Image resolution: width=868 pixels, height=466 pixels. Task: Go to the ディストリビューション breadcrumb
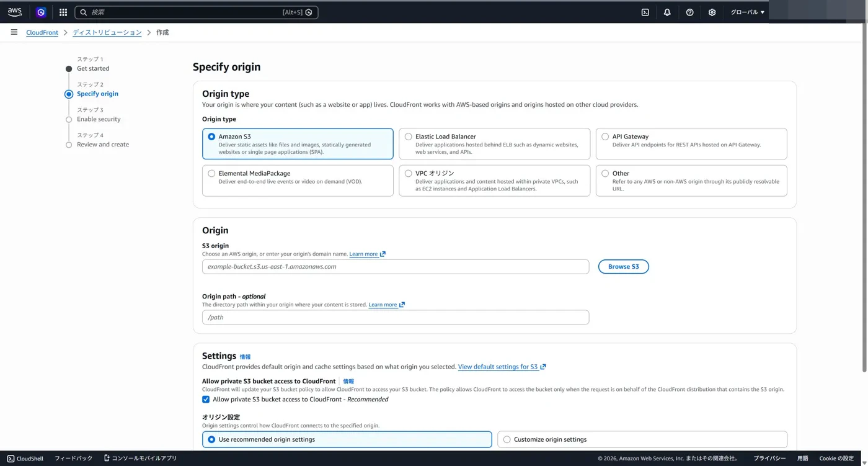(x=107, y=32)
